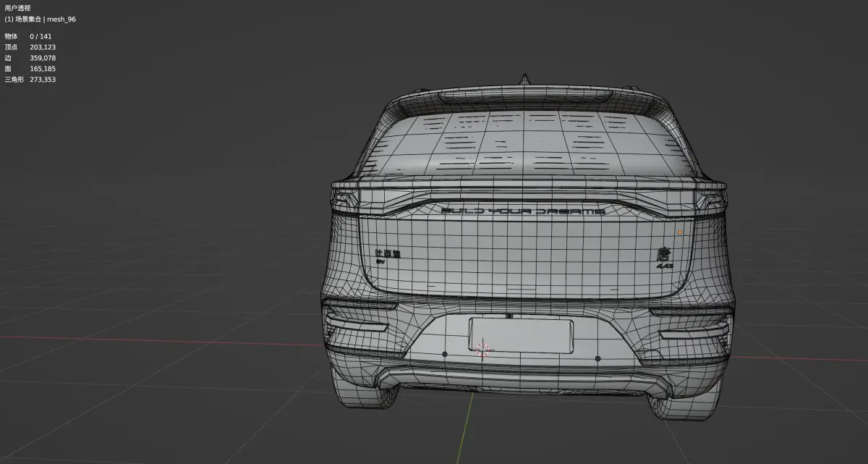This screenshot has height=464, width=868.
Task: Select the rear license plate mesh
Action: point(521,336)
